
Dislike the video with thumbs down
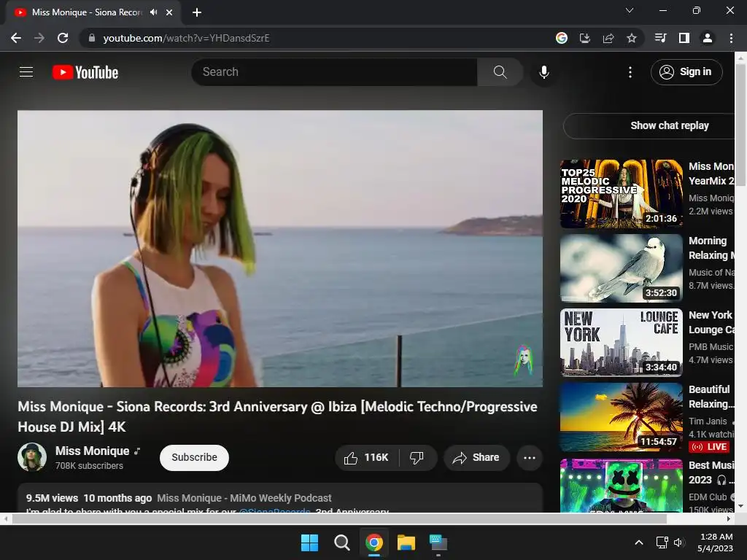pos(417,458)
